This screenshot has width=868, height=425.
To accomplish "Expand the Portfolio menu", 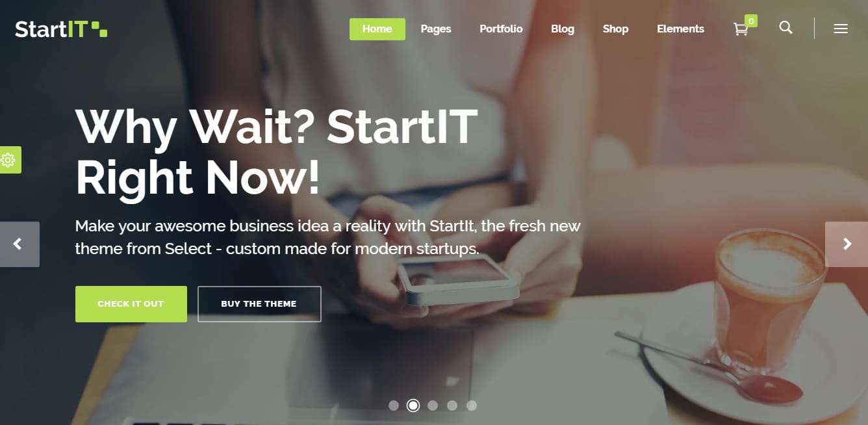I will (501, 29).
